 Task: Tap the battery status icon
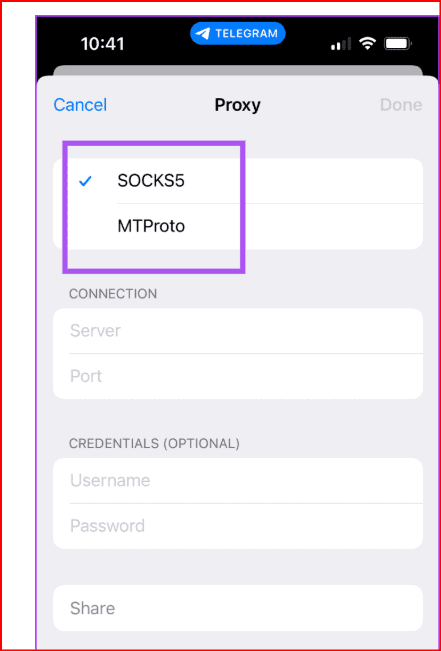(398, 43)
